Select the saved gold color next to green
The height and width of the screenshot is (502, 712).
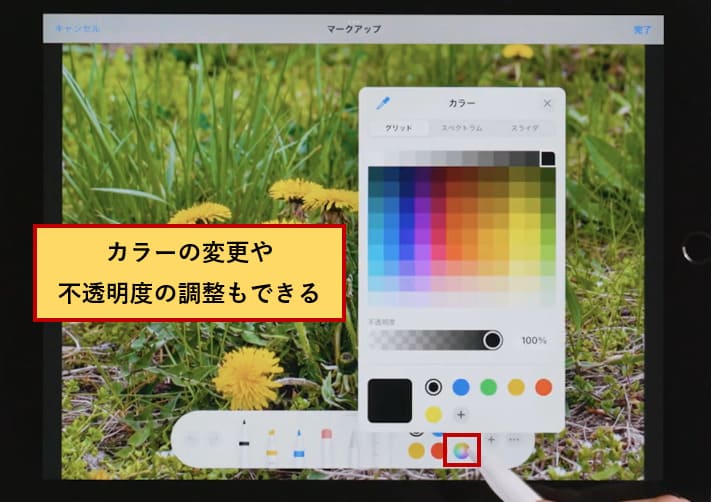point(516,387)
